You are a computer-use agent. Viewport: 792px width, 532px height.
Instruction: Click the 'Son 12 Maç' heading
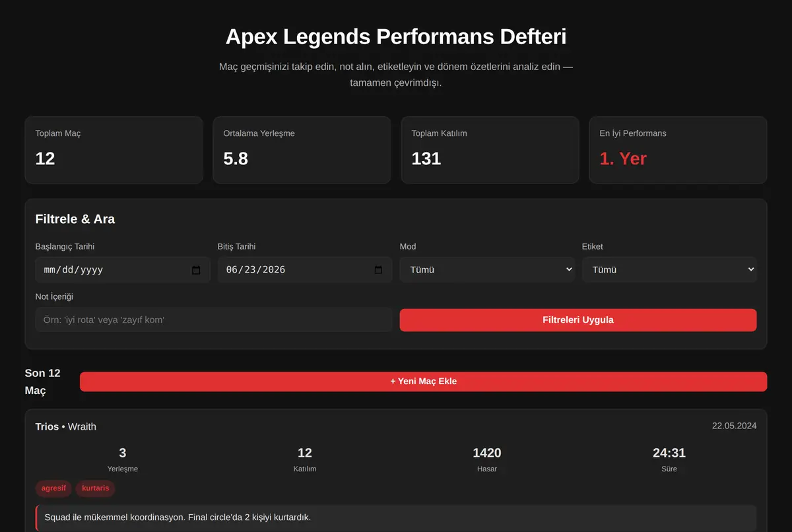tap(43, 382)
